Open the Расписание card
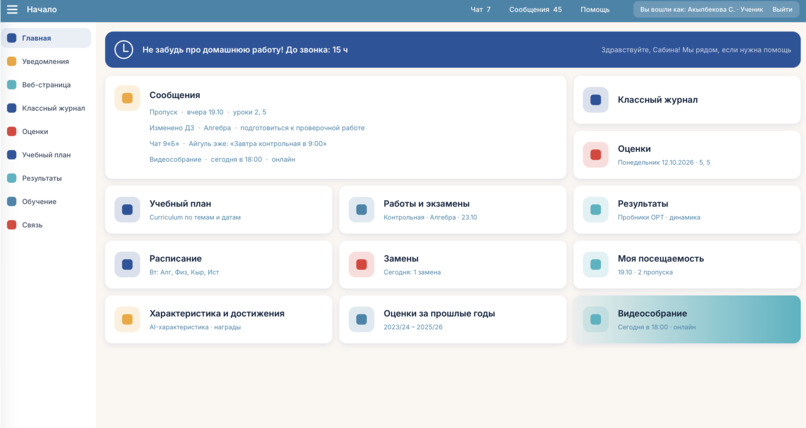The image size is (806, 428). coord(218,265)
